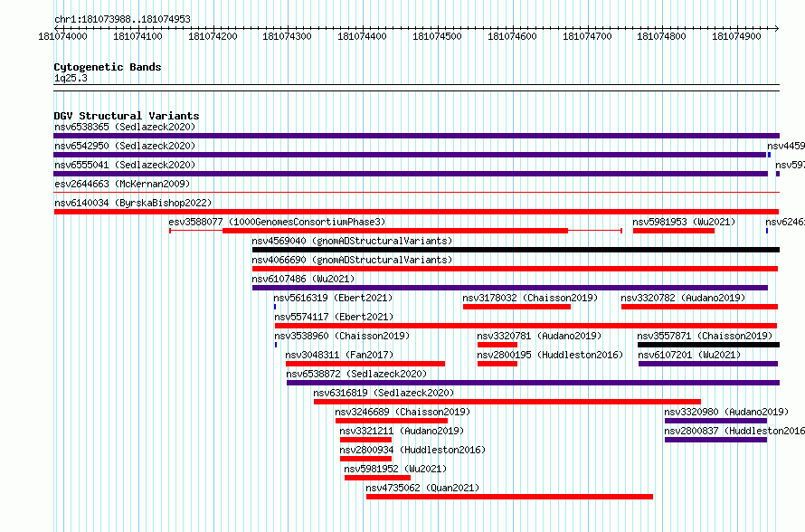Click the blue nsv5616319 insertion marker
This screenshot has height=532, width=805.
coord(275,307)
